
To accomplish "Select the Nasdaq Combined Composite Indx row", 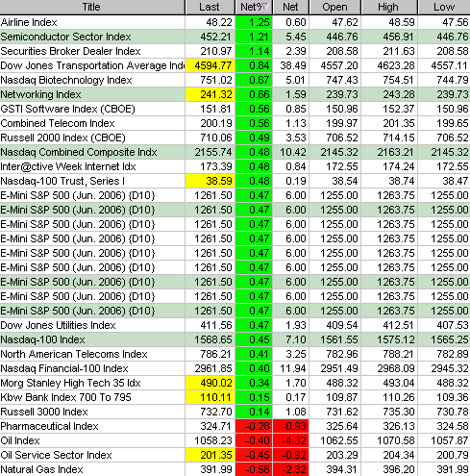I will point(235,152).
